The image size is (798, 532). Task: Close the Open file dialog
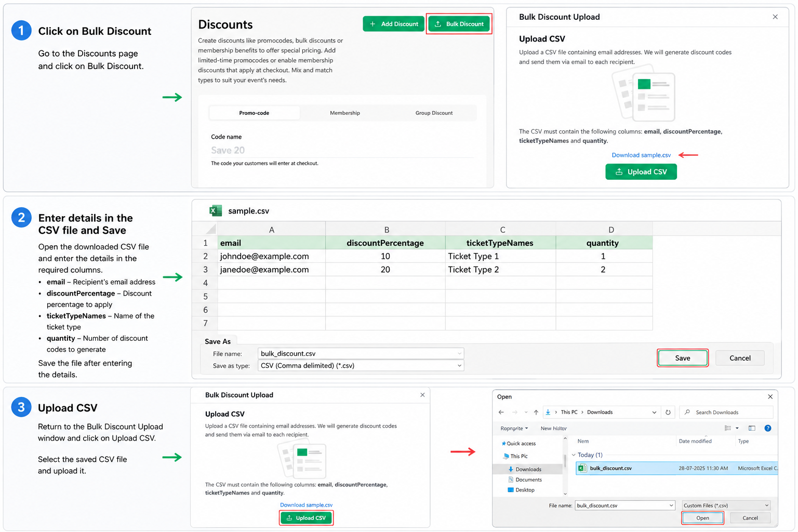point(770,396)
